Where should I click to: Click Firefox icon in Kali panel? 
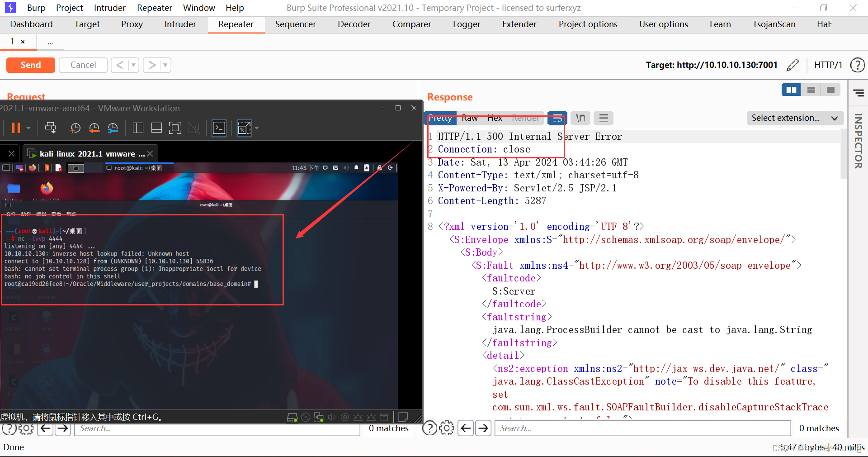pos(33,168)
